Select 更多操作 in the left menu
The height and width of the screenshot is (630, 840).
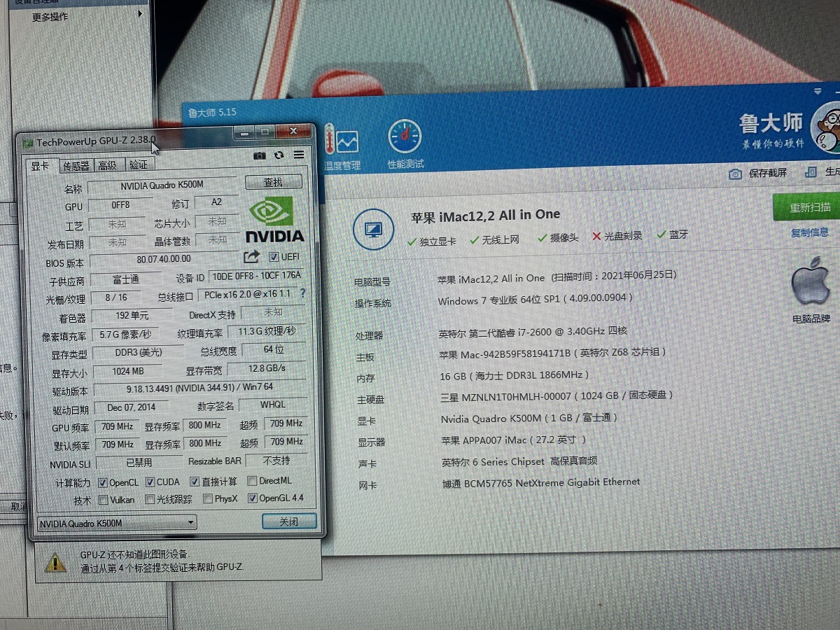click(x=50, y=16)
